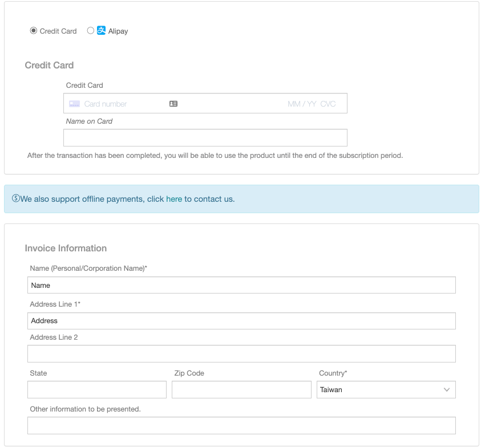
Task: Click the Name on Card input
Action: [205, 137]
